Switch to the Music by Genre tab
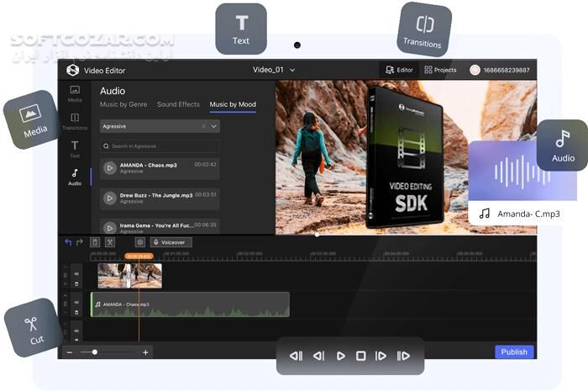This screenshot has width=588, height=391. (123, 104)
